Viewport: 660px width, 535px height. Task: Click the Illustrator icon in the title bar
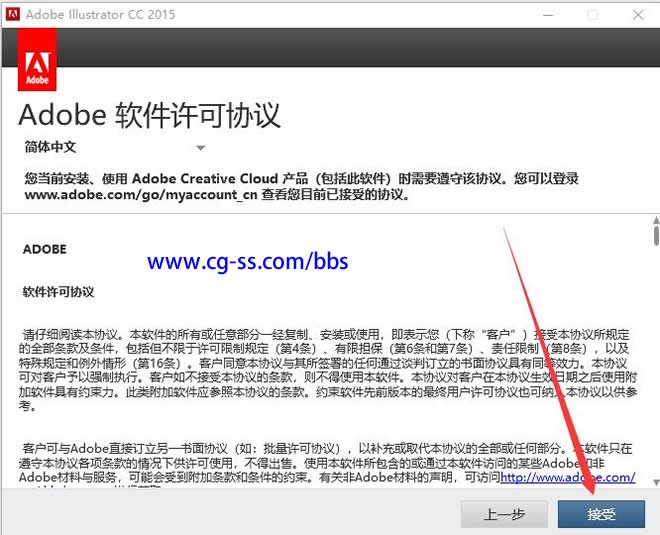(12, 15)
